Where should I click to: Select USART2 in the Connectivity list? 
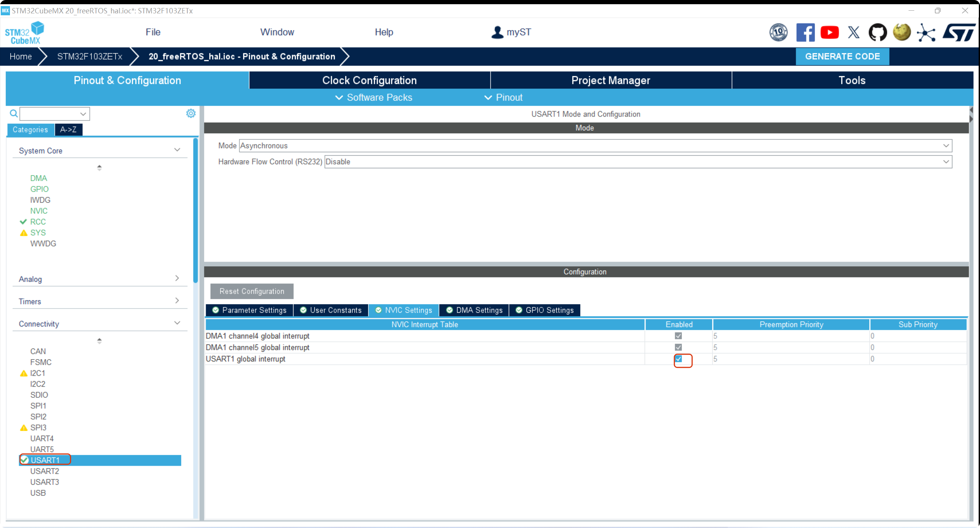(45, 471)
